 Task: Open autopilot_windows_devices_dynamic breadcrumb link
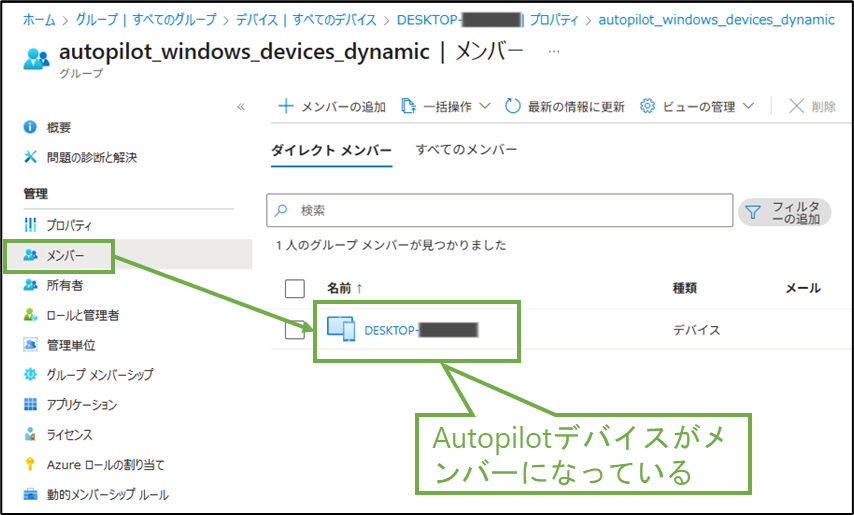(716, 20)
